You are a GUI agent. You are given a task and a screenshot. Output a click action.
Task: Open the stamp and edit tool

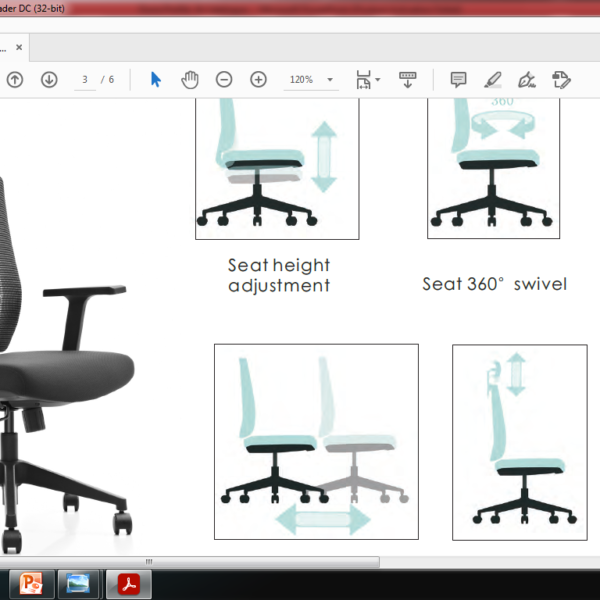tap(561, 80)
